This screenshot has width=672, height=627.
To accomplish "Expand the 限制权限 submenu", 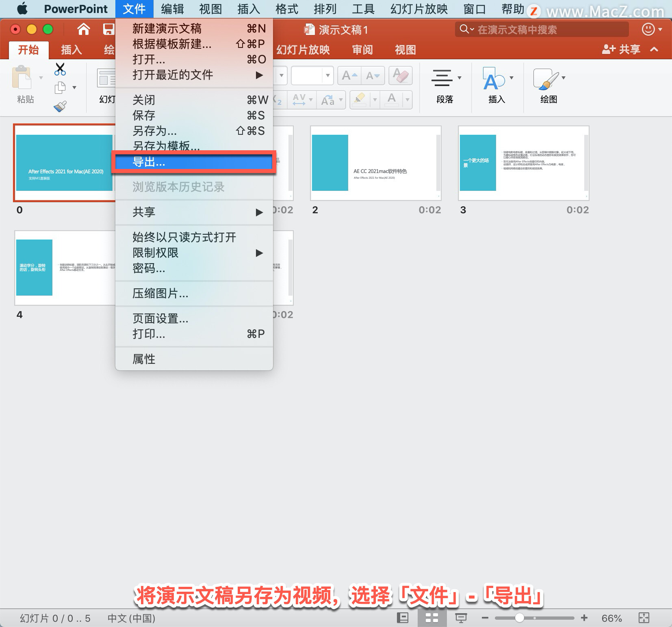I will (194, 253).
